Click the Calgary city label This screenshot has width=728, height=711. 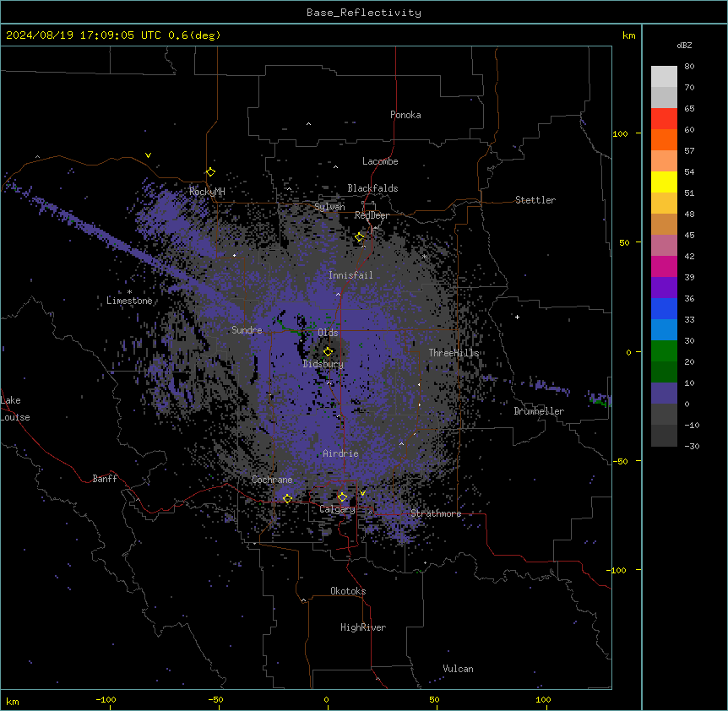click(337, 509)
